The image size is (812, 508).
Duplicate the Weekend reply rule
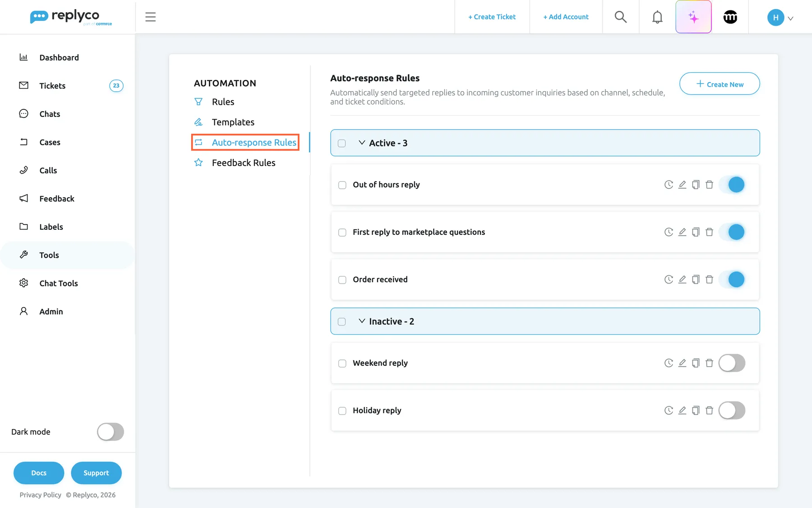(696, 363)
